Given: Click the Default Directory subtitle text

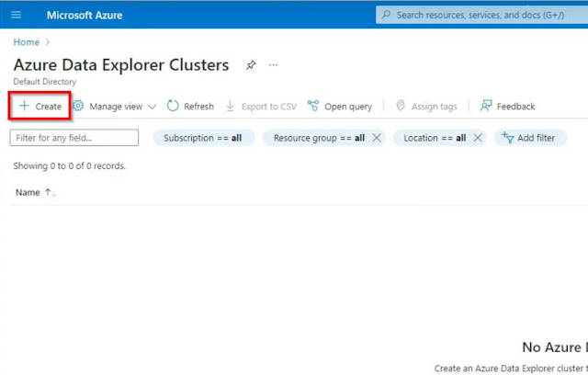Looking at the screenshot, I should (x=45, y=82).
